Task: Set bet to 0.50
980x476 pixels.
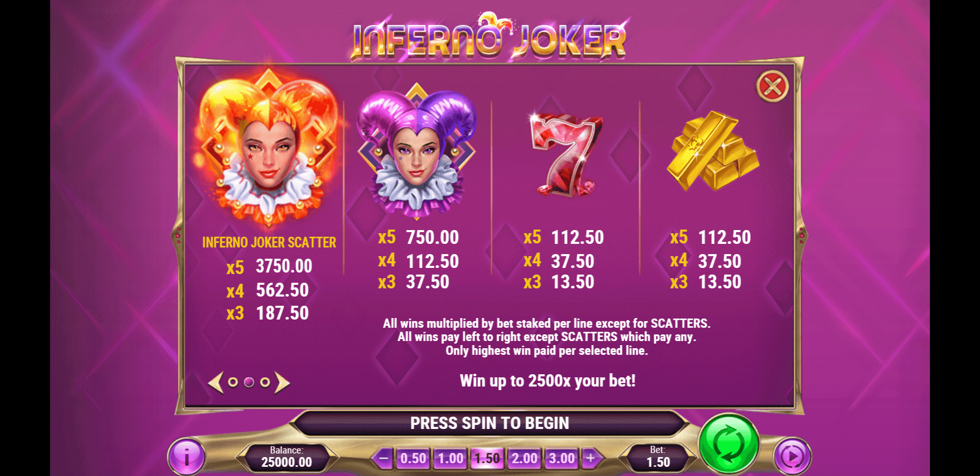Action: (x=413, y=458)
